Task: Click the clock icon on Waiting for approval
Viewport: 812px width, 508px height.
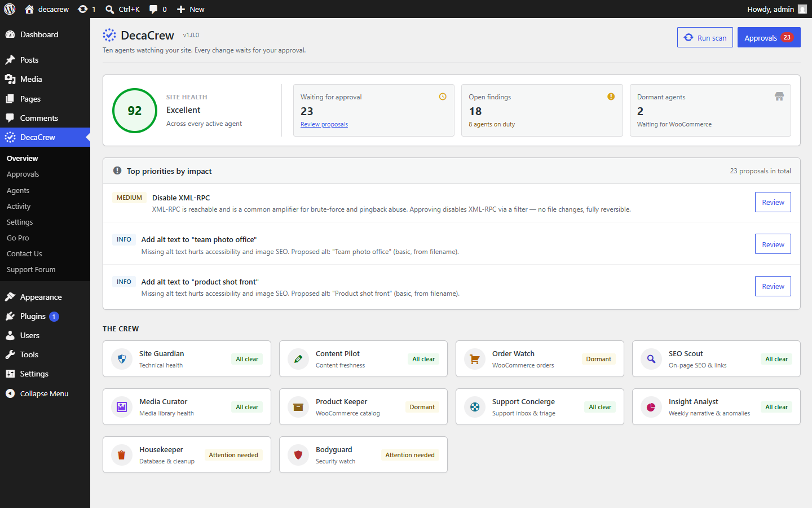Action: [x=443, y=97]
